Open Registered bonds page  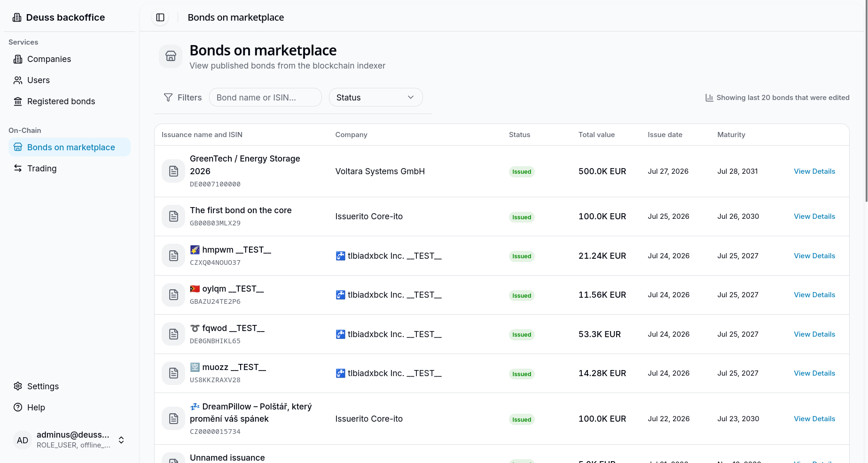pos(70,101)
